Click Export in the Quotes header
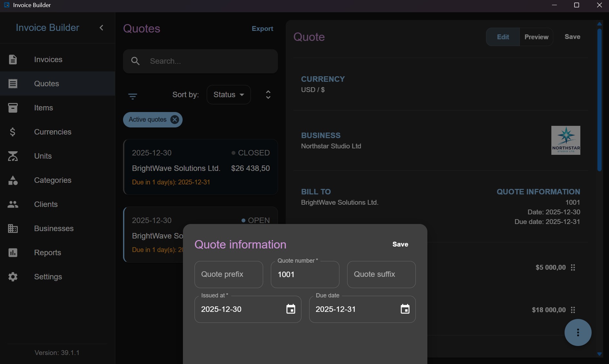The image size is (609, 364). pos(262,29)
